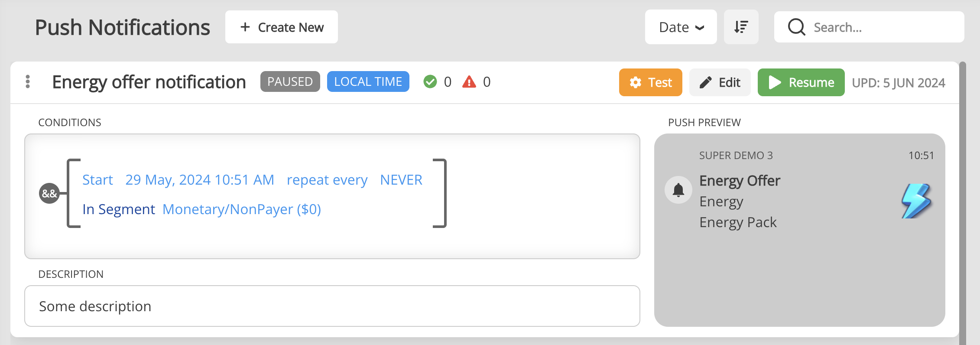Click the Create New button
The image size is (980, 345).
tap(281, 27)
